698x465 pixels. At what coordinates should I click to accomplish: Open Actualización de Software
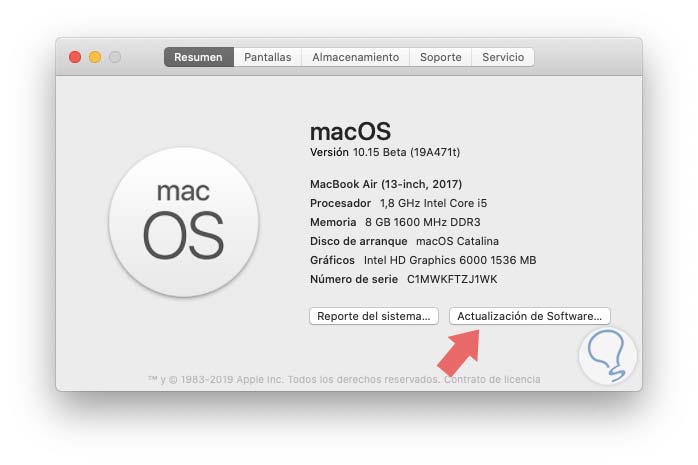pyautogui.click(x=529, y=316)
